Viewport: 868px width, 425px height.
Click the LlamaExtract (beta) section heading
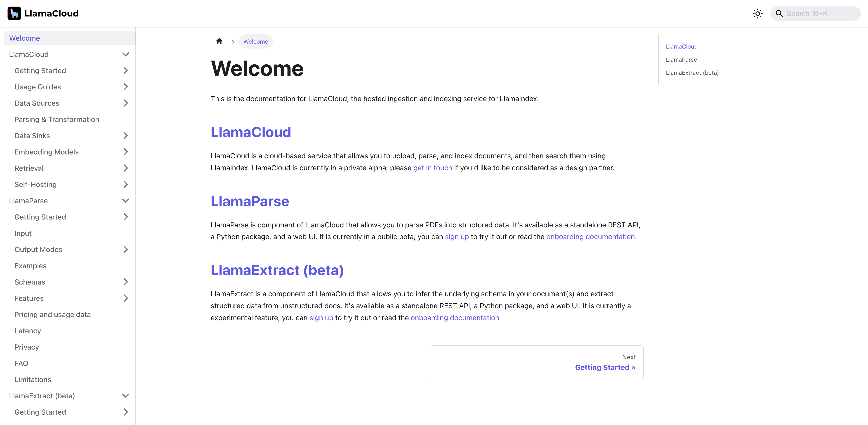(277, 270)
